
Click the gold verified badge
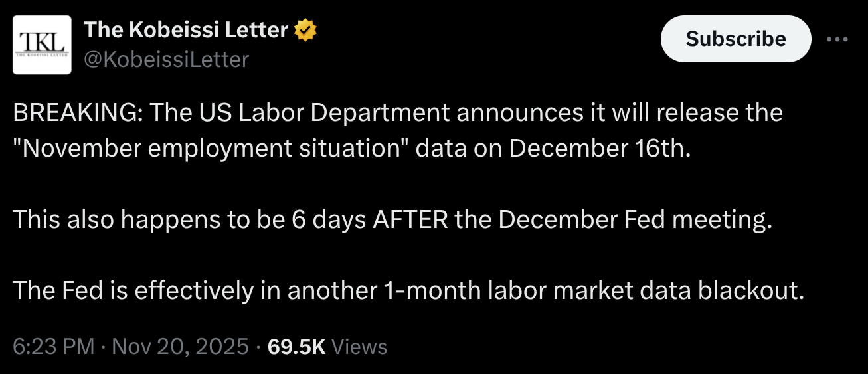click(x=305, y=30)
